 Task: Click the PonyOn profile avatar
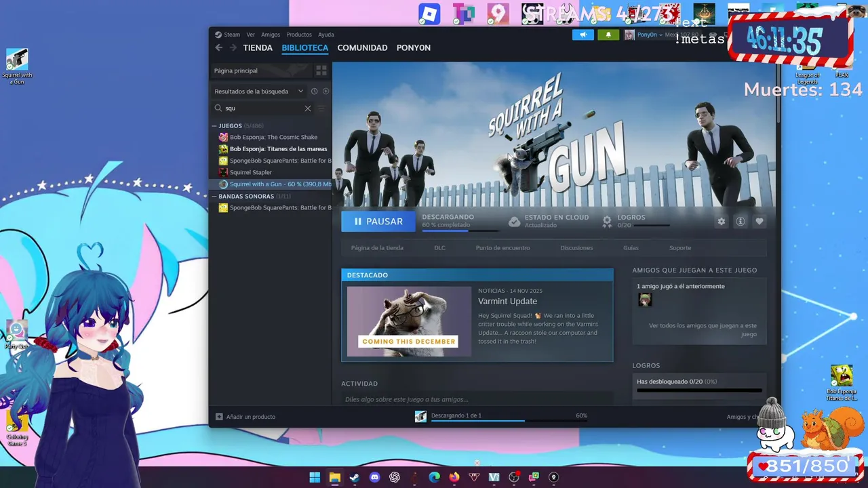[x=629, y=35]
